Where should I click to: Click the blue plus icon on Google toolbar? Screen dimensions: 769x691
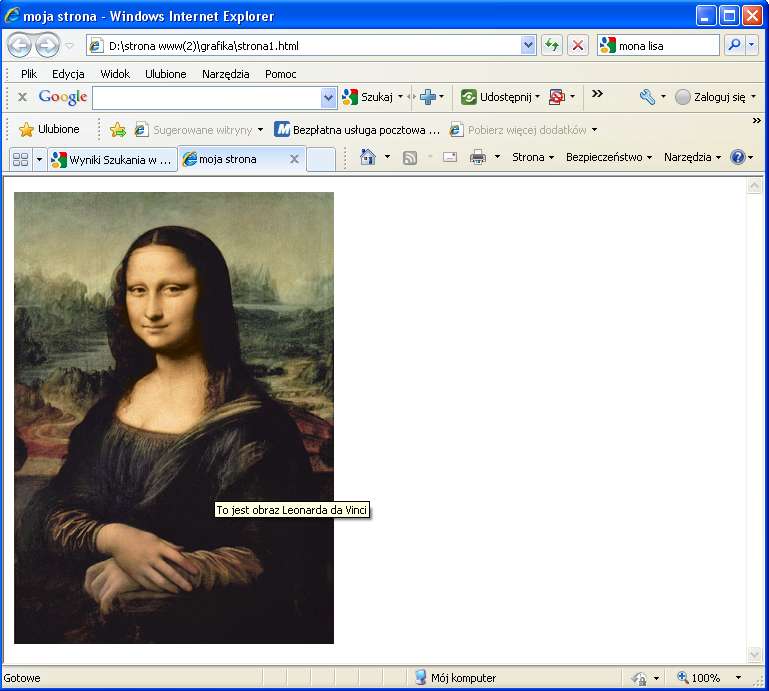click(428, 97)
